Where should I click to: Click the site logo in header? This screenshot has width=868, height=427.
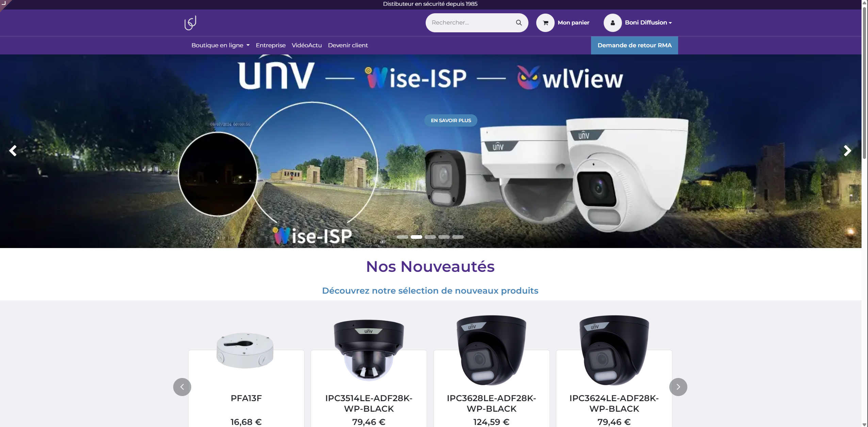click(x=190, y=23)
